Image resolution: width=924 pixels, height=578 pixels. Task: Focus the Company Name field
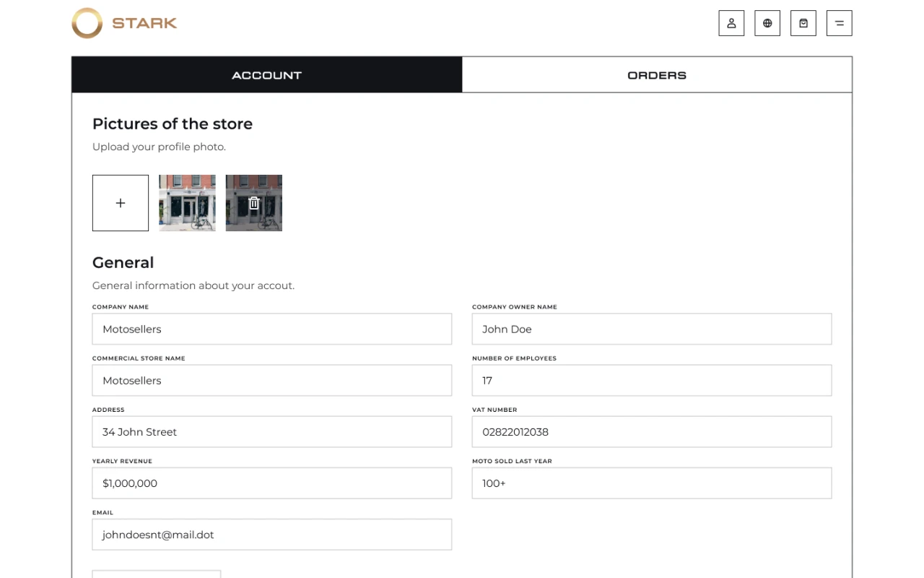tap(272, 329)
